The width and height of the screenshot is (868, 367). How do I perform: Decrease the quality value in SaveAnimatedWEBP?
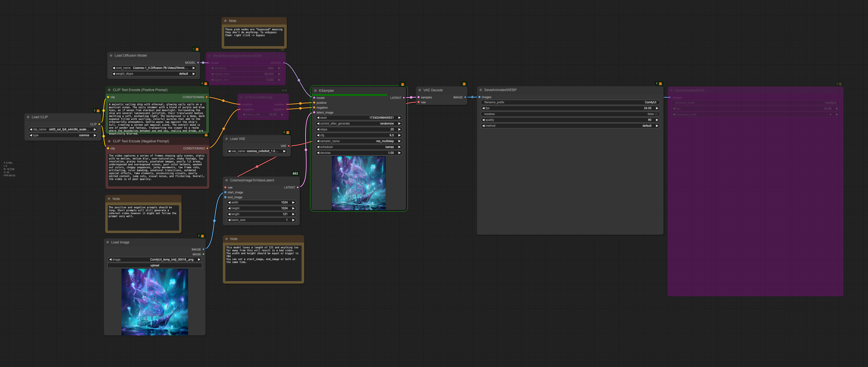[x=484, y=120]
